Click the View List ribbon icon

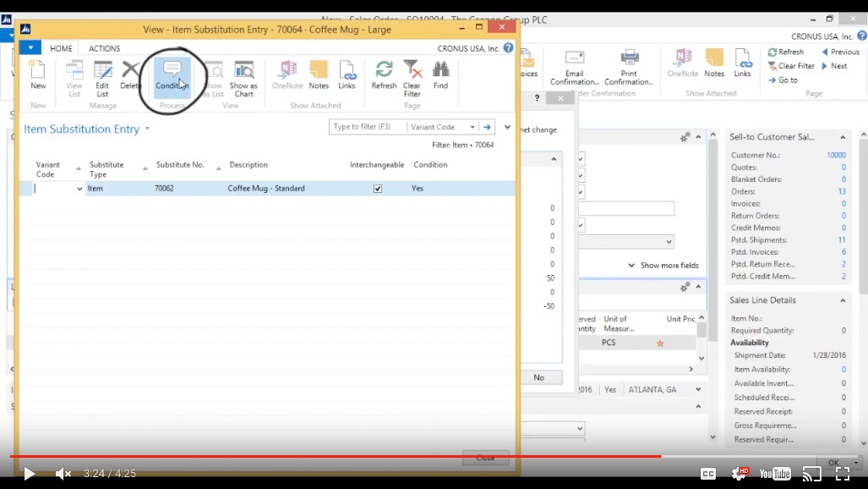pyautogui.click(x=74, y=79)
